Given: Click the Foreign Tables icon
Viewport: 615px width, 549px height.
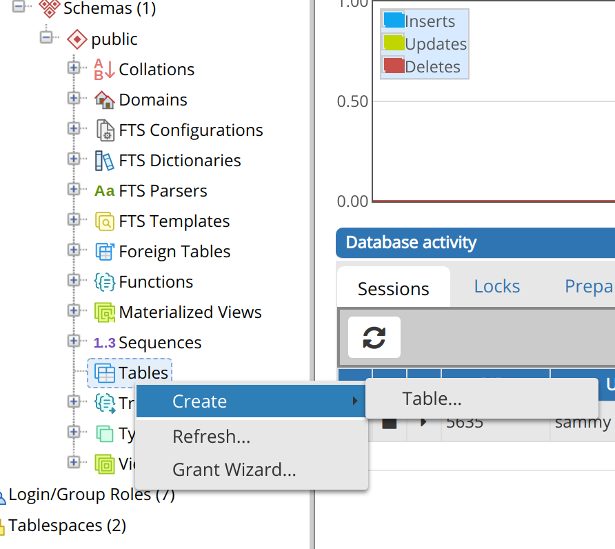Looking at the screenshot, I should click(x=104, y=251).
